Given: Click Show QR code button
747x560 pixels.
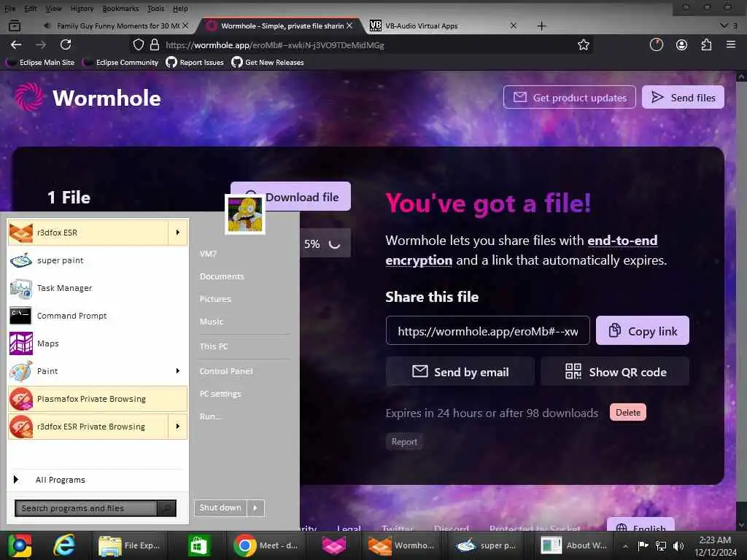Looking at the screenshot, I should tap(615, 371).
